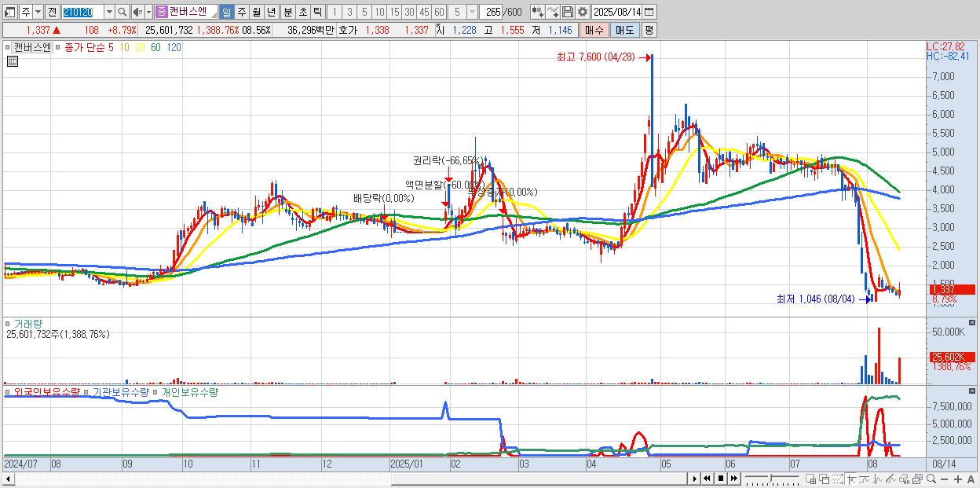Click the 매수 buy button
Viewport: 980px width, 488px height.
pos(594,30)
